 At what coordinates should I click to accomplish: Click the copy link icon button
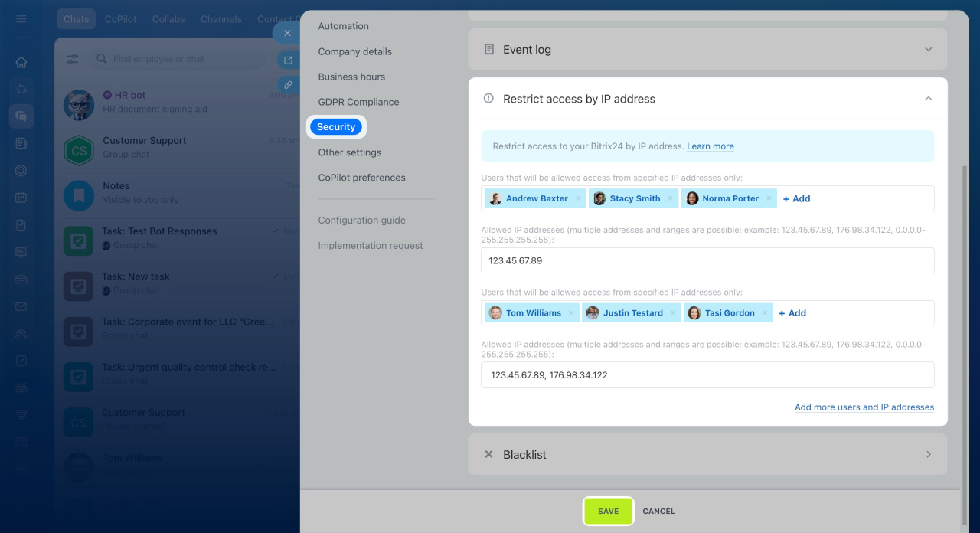pos(288,85)
